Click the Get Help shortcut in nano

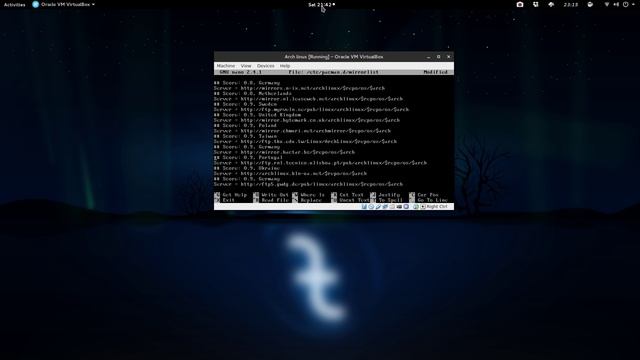pyautogui.click(x=231, y=195)
